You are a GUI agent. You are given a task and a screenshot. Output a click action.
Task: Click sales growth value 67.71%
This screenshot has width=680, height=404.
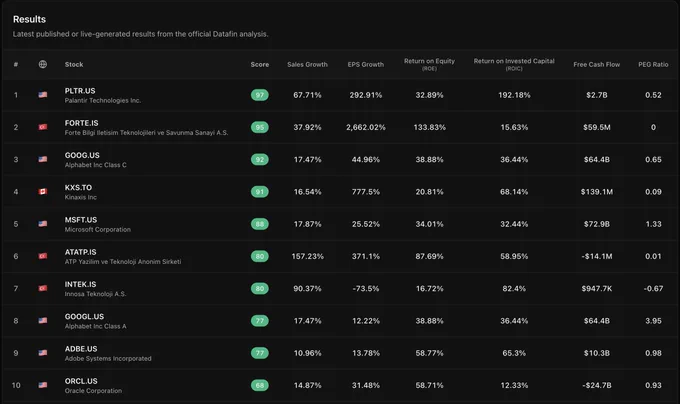pyautogui.click(x=307, y=95)
